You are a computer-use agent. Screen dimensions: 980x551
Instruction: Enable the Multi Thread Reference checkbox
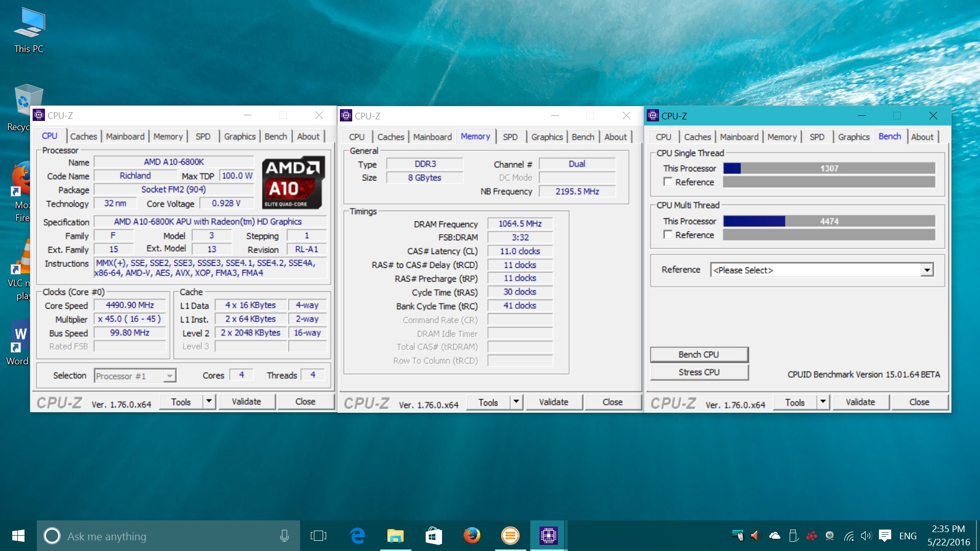[668, 234]
